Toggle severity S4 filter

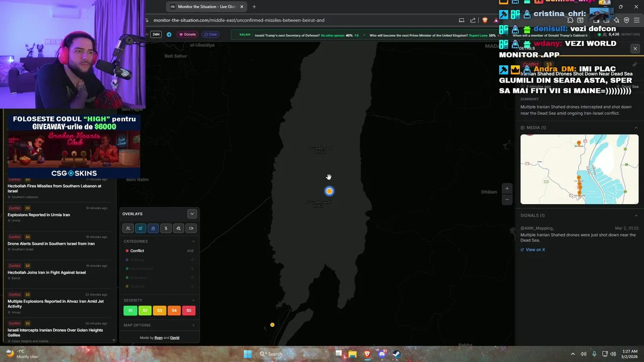coord(174,310)
